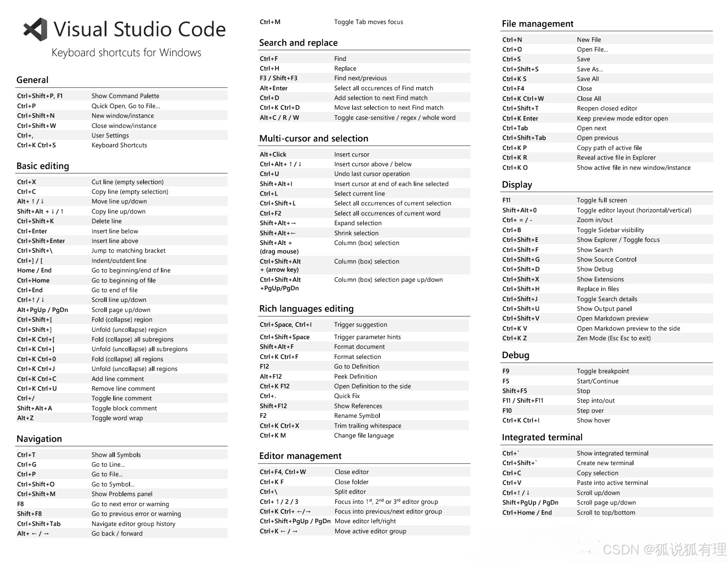Click the 'Toggle line comment' description
This screenshot has width=728, height=562.
point(121,398)
